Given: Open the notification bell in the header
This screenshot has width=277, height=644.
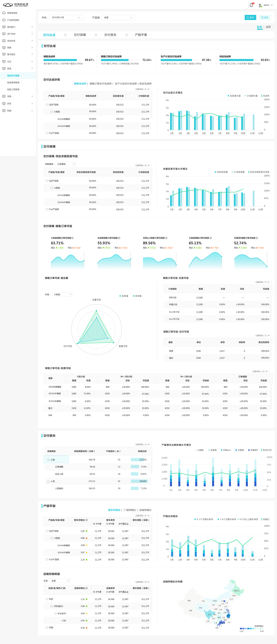Looking at the screenshot, I should (x=251, y=5).
